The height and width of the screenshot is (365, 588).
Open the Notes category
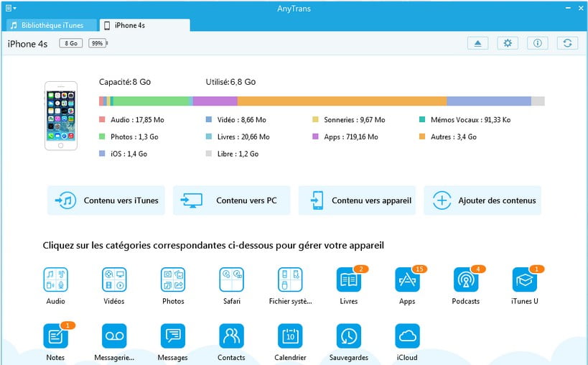[x=55, y=336]
